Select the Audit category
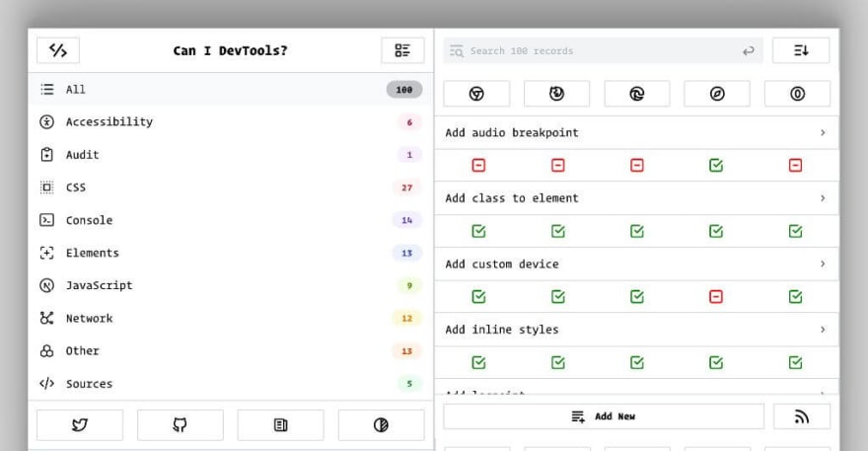 tap(231, 155)
